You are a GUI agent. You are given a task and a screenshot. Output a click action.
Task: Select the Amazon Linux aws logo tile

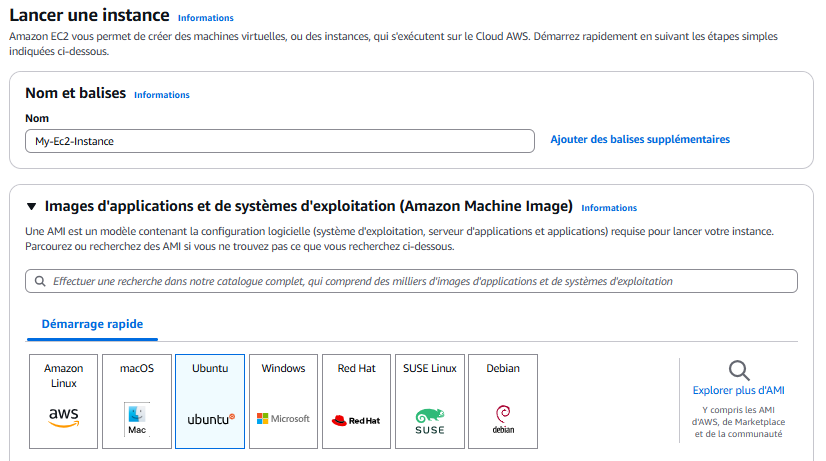pos(63,401)
